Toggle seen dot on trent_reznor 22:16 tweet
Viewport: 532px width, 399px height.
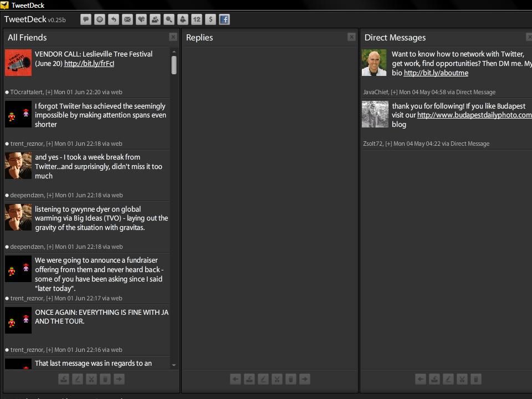(x=7, y=350)
